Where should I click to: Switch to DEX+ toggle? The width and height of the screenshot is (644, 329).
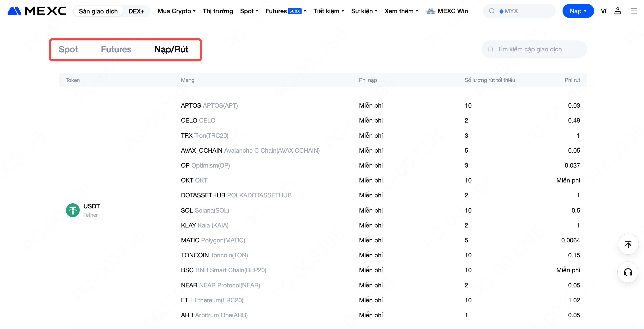point(136,11)
